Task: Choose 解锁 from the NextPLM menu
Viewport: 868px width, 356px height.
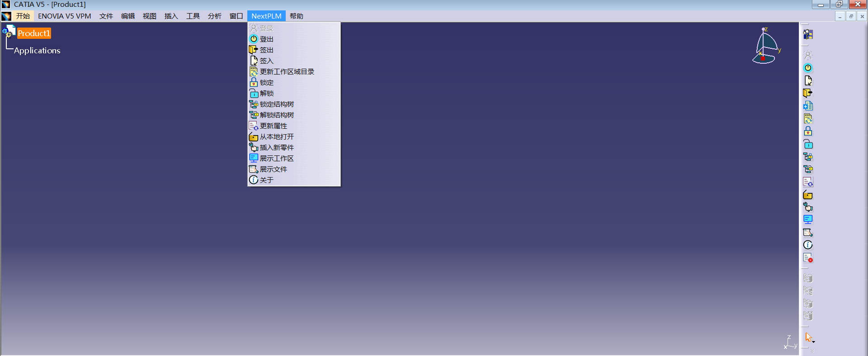Action: [294, 94]
